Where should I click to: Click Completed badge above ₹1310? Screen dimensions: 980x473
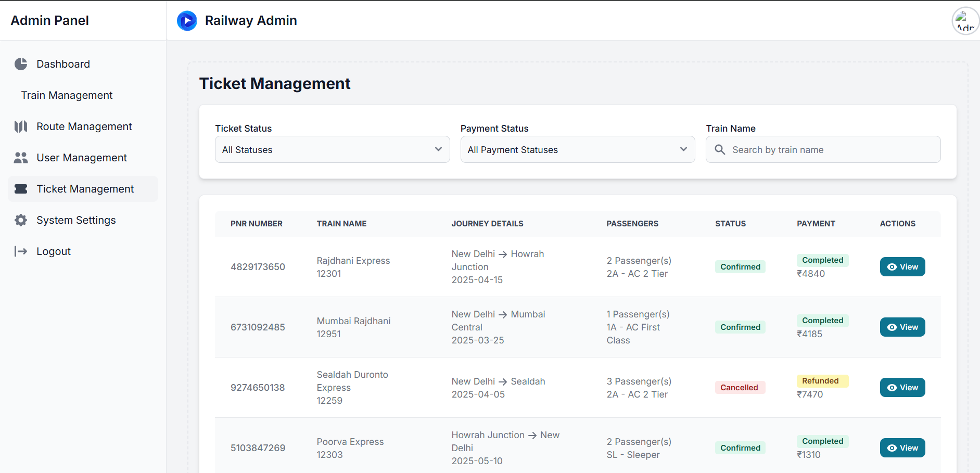pyautogui.click(x=822, y=441)
